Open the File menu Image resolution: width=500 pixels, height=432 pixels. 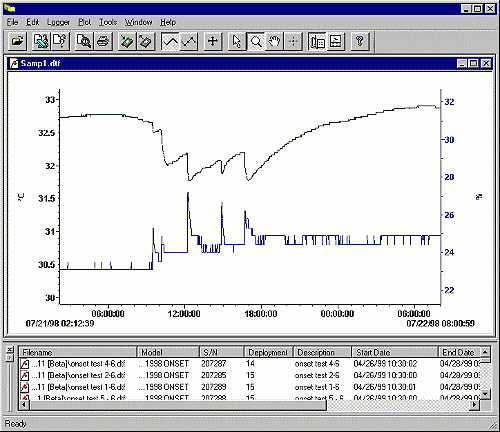[x=13, y=22]
